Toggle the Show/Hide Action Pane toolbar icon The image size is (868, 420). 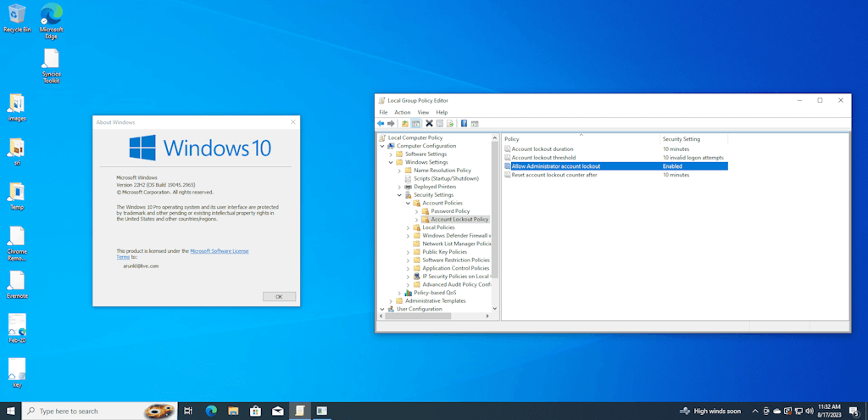475,124
